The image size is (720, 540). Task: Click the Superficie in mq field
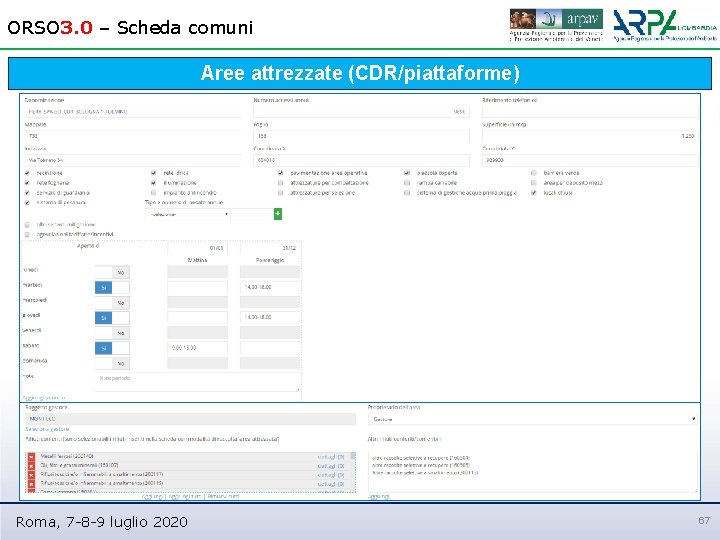click(590, 136)
